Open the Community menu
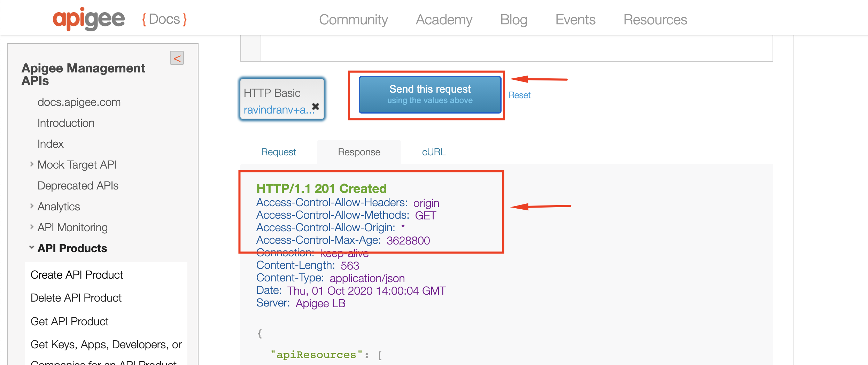The width and height of the screenshot is (868, 365). (x=353, y=20)
